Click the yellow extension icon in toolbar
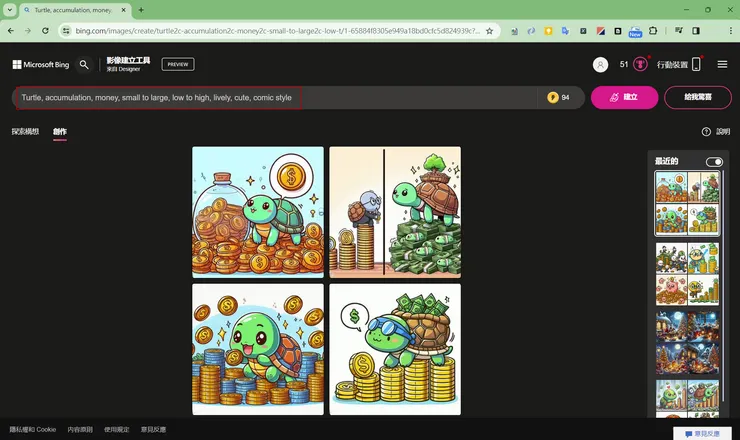Viewport: 740px width, 440px height. click(548, 31)
